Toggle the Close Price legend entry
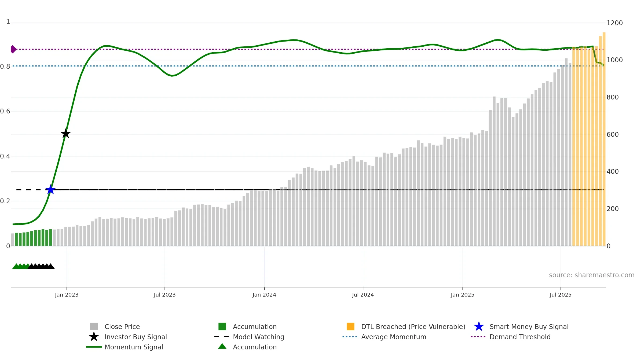 pyautogui.click(x=122, y=327)
